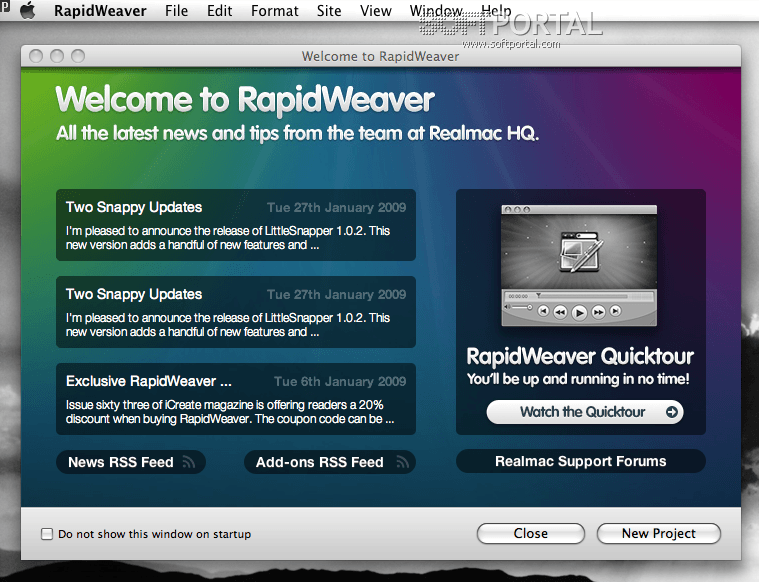
Task: Click the 'Welcome to RapidWeaver' heading text
Action: tap(245, 100)
